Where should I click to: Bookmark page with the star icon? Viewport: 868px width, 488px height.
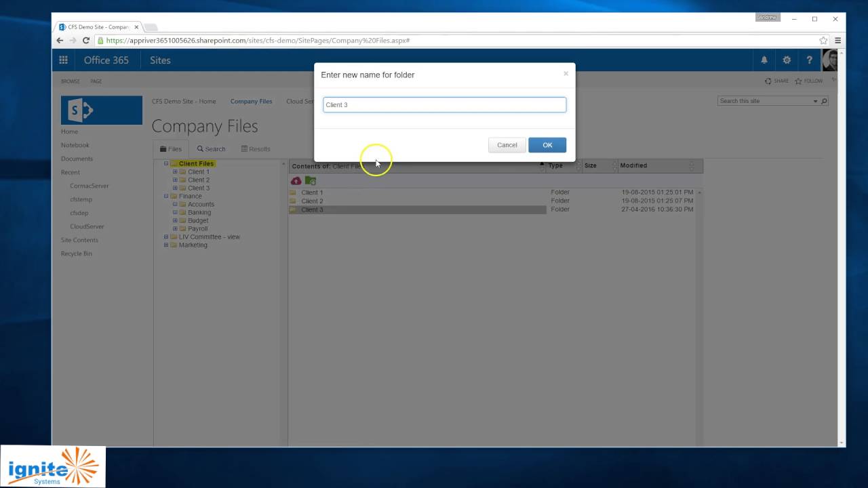[x=823, y=41]
